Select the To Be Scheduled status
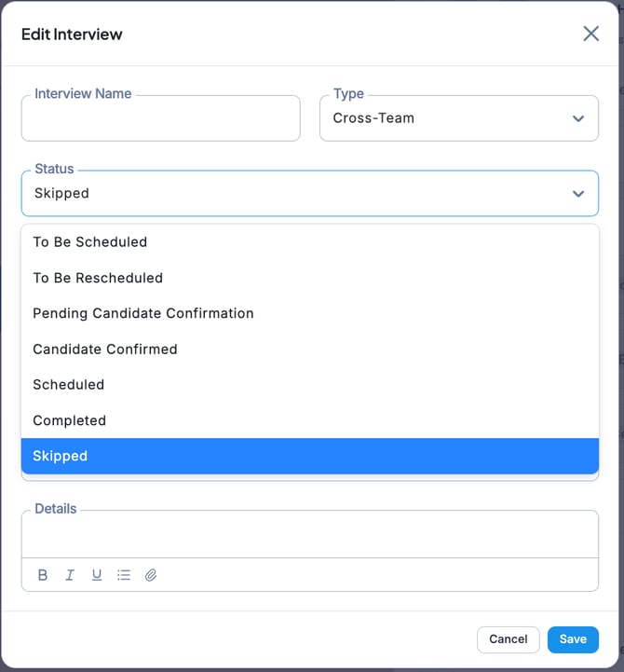Image resolution: width=624 pixels, height=672 pixels. pos(90,242)
